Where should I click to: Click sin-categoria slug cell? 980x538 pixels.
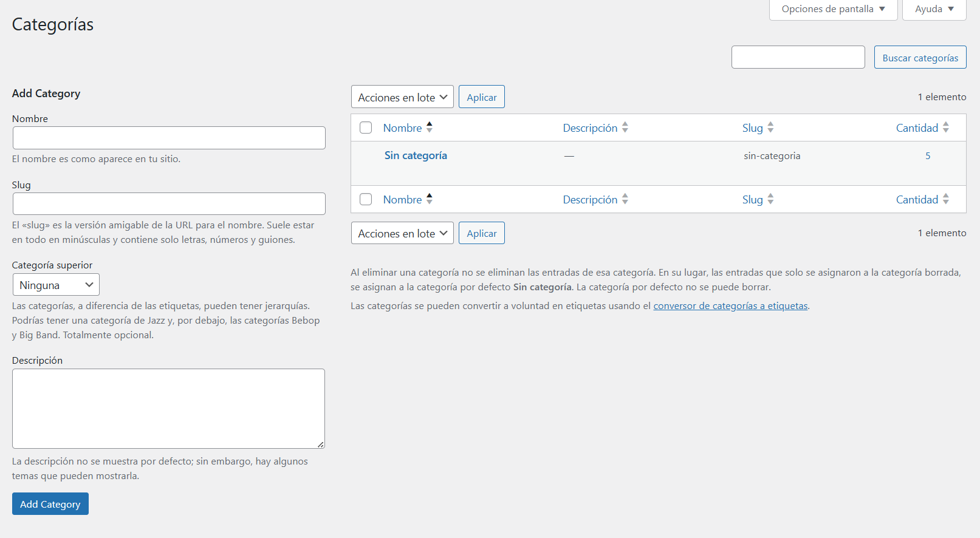tap(772, 156)
